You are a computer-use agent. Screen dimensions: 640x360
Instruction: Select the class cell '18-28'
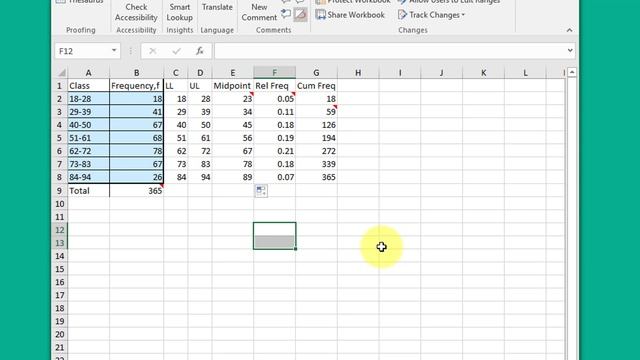[x=89, y=99]
